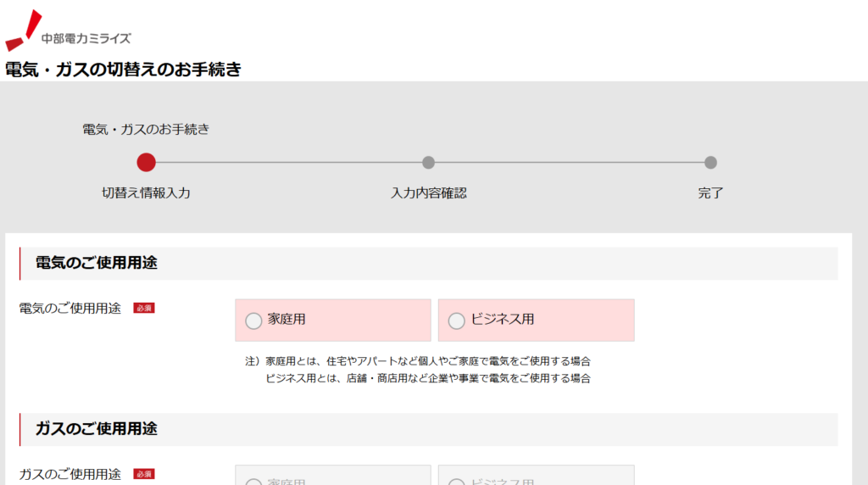The height and width of the screenshot is (485, 868).
Task: Click the ビジネス用 option box for electricity
Action: [x=537, y=320]
